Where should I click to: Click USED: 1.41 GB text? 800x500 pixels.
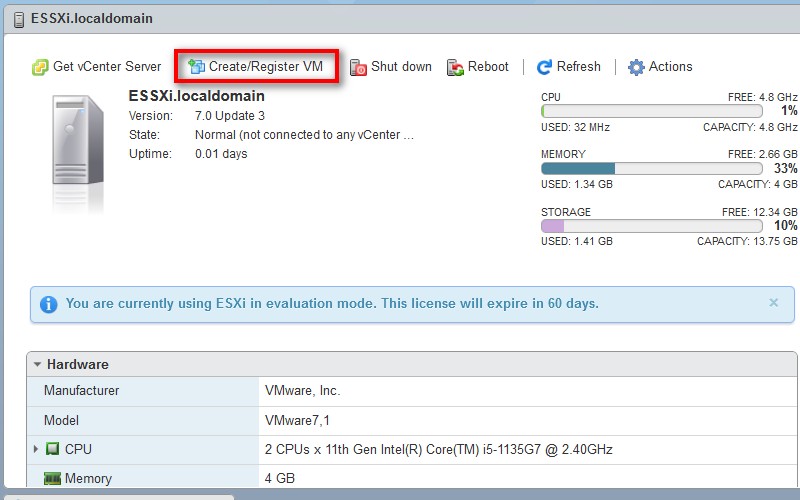[577, 241]
